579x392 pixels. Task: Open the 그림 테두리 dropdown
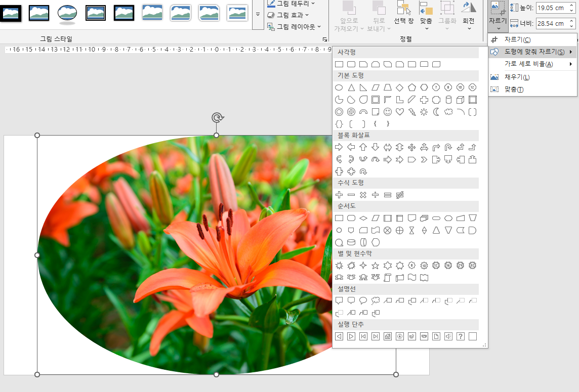click(x=291, y=4)
